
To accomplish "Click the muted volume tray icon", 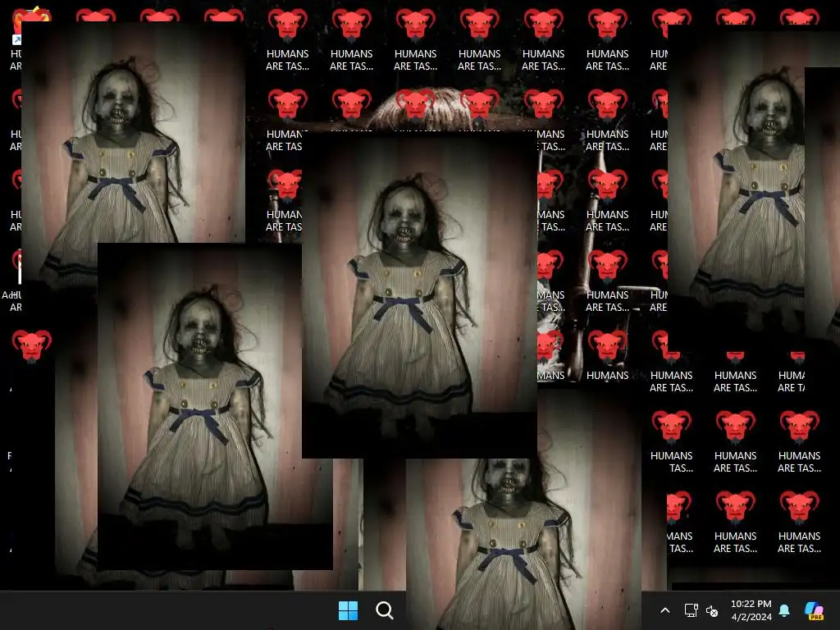I will point(713,610).
